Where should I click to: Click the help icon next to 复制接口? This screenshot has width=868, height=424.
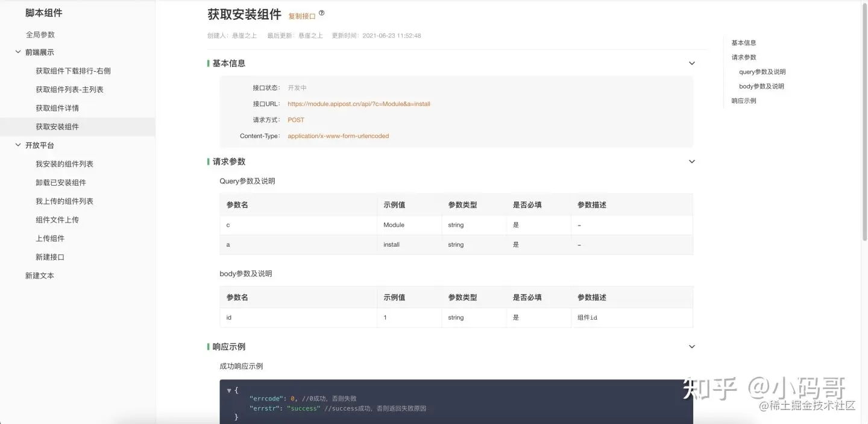click(x=321, y=13)
